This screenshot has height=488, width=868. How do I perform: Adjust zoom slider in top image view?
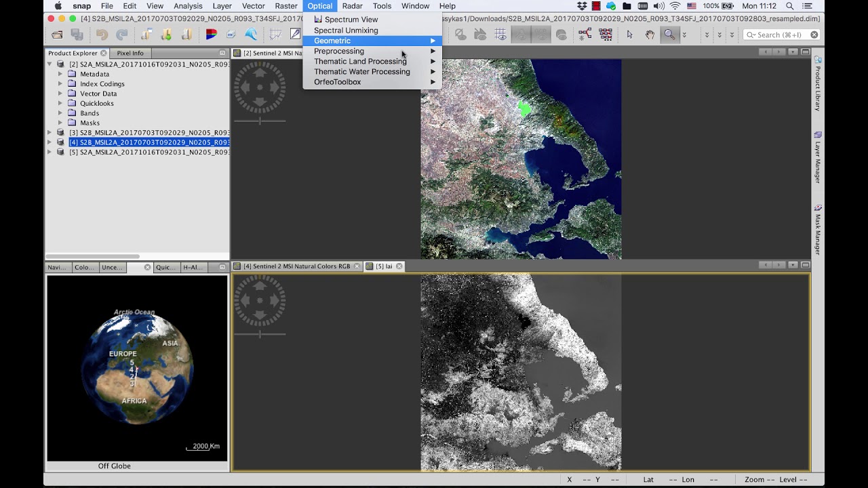pos(260,121)
